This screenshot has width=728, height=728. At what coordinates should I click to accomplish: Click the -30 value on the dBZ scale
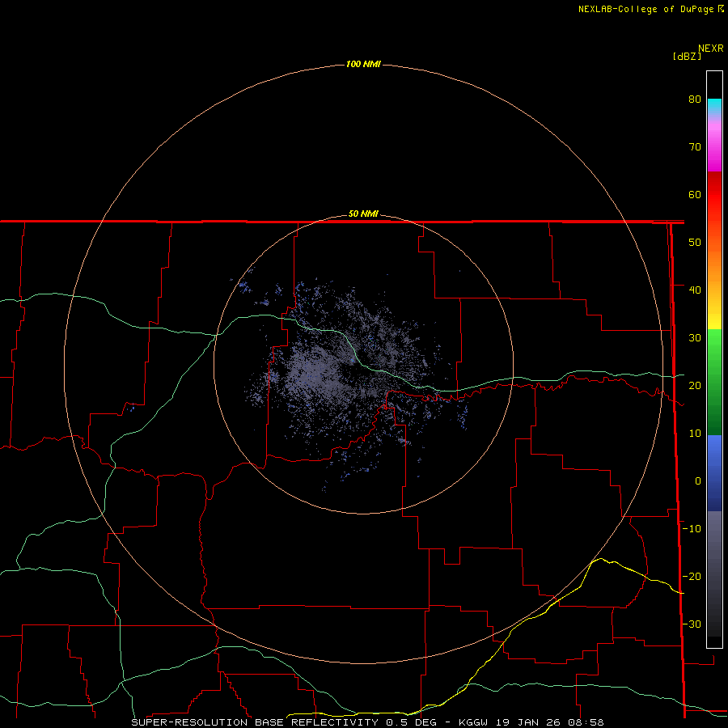tap(692, 624)
